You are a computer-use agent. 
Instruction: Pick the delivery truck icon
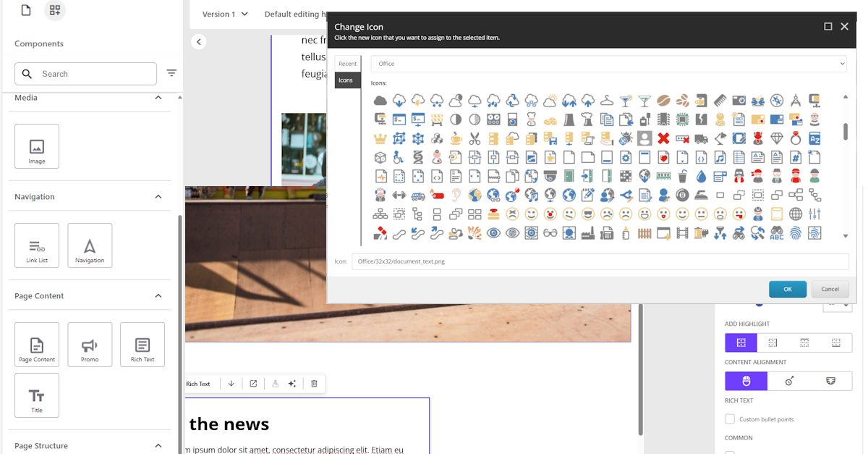tap(701, 138)
